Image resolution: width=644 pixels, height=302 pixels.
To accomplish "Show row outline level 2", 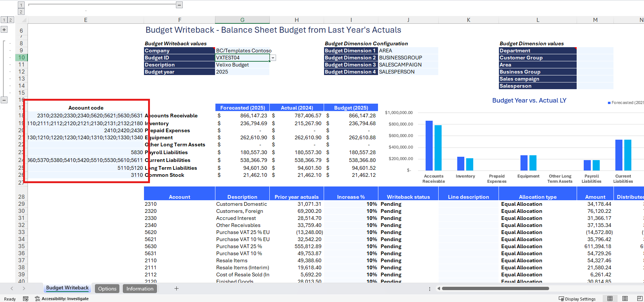I will (x=10, y=20).
